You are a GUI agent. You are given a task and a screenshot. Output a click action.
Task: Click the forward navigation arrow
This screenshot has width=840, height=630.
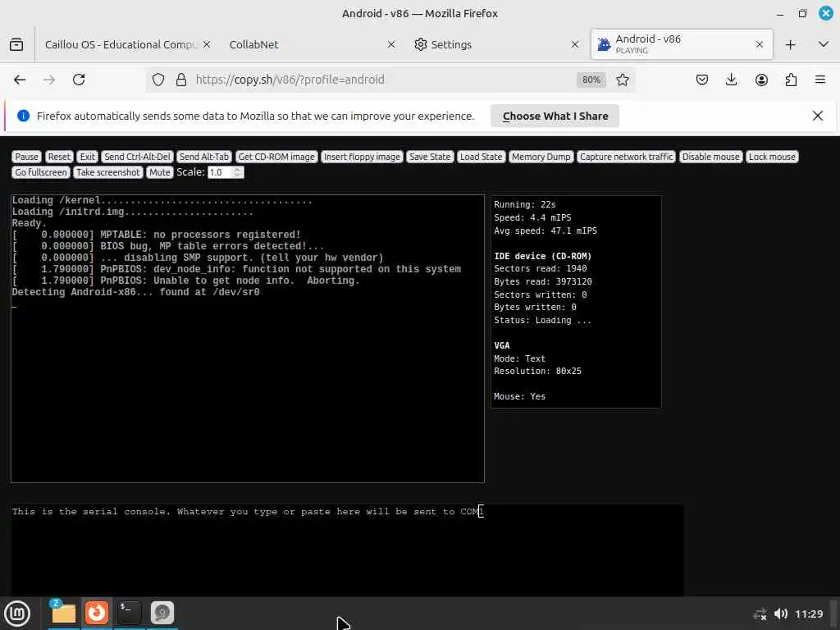49,80
